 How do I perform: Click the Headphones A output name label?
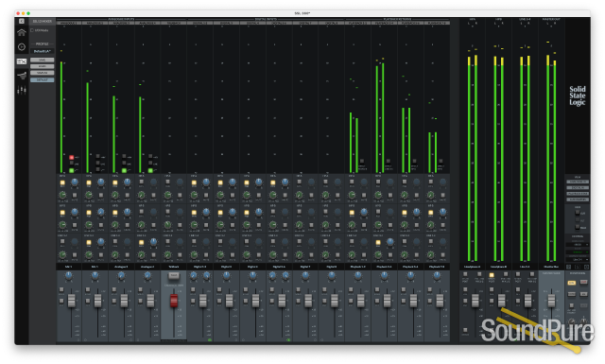click(473, 267)
